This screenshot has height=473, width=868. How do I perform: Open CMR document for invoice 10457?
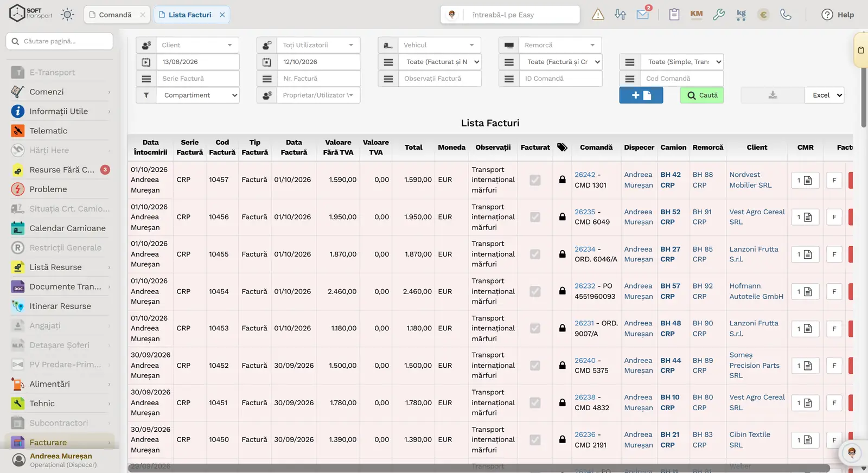click(x=805, y=180)
